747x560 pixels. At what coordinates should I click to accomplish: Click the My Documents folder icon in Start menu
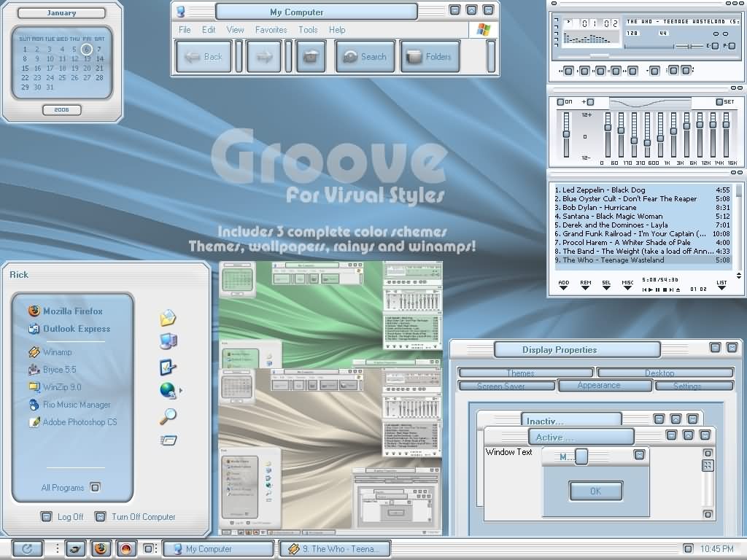168,318
